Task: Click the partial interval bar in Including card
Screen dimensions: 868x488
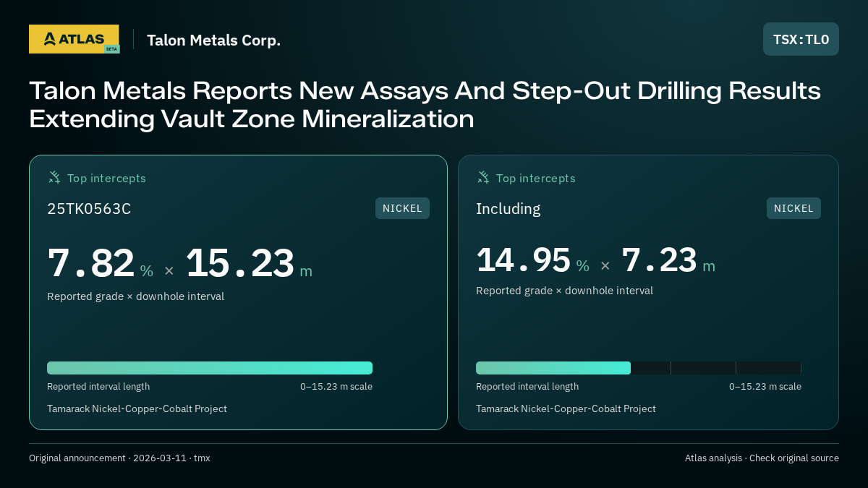Action: point(553,368)
